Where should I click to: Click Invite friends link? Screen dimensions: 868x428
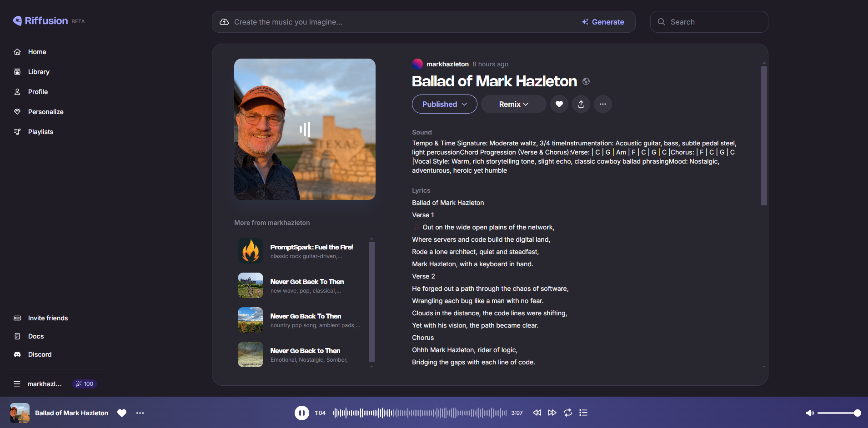coord(48,318)
